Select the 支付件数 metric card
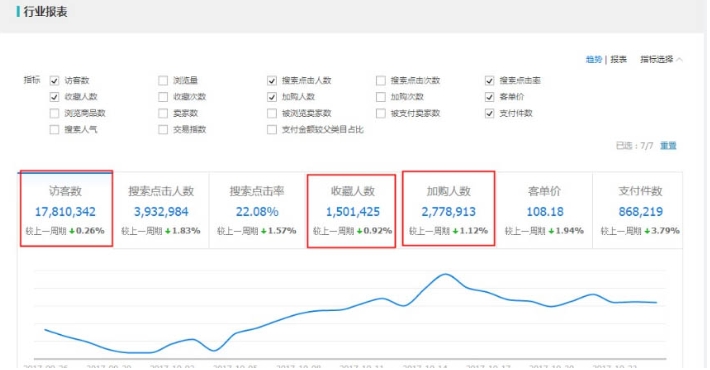Image resolution: width=710 pixels, height=370 pixels. 638,210
